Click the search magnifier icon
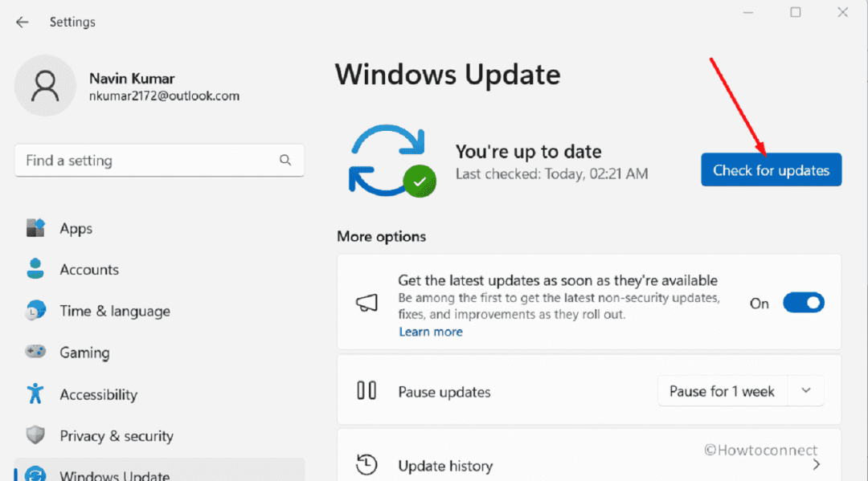 (x=285, y=161)
